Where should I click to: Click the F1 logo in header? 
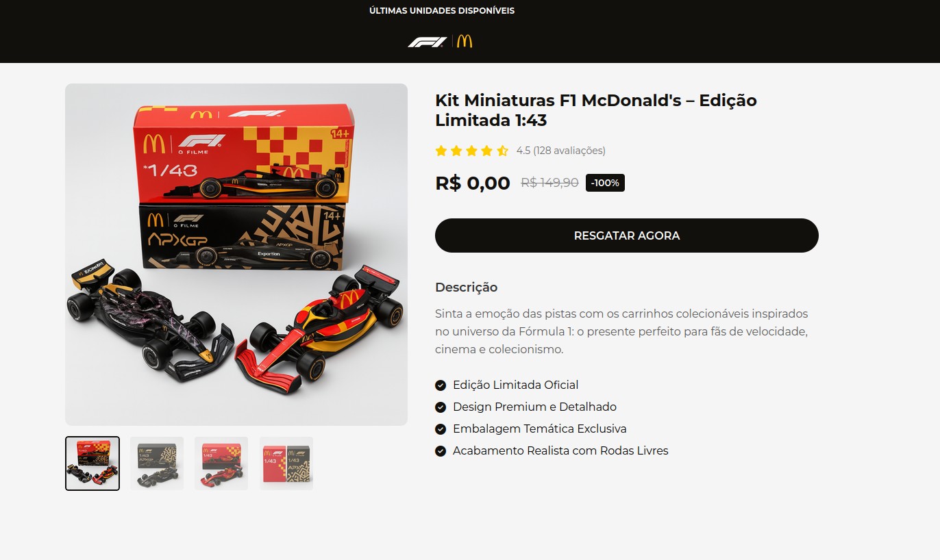tap(427, 42)
